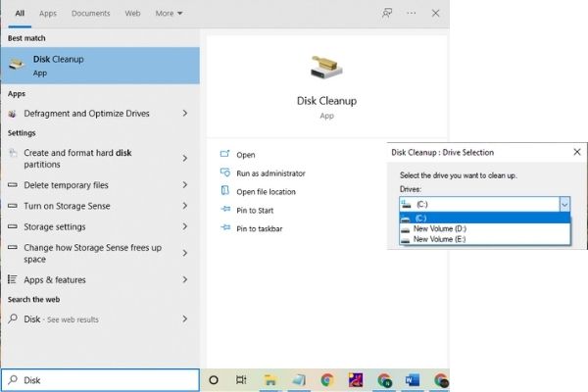Open Defragment and Optimize Drives result
The width and height of the screenshot is (588, 392).
pos(86,114)
